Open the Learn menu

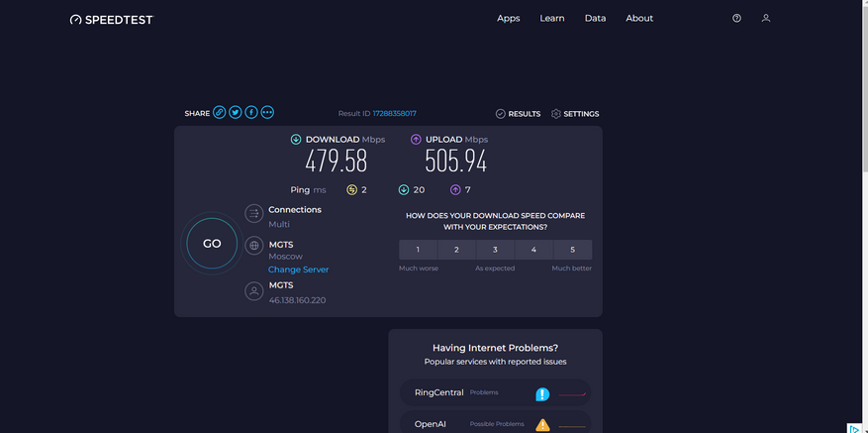click(x=552, y=18)
